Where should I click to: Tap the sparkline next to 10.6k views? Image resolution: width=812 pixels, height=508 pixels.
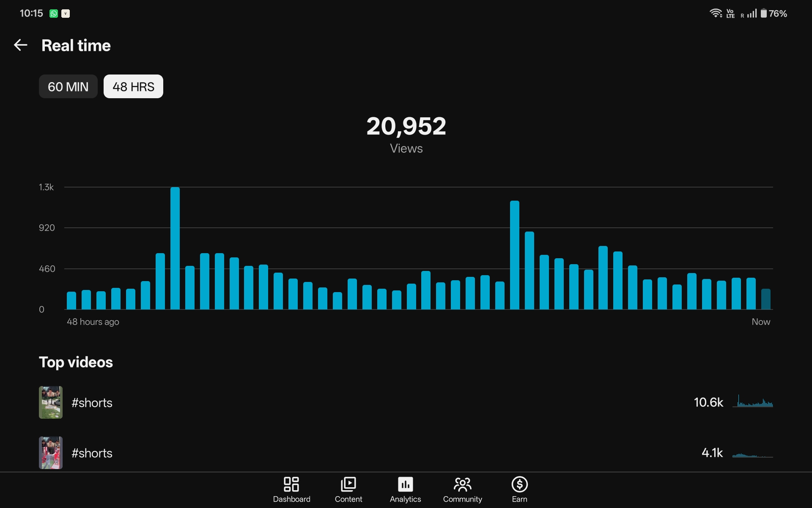click(753, 401)
